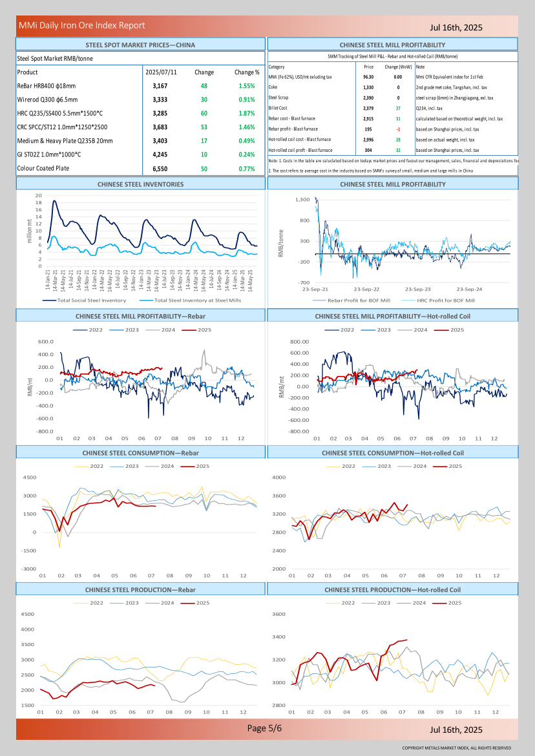Select the 'HRC Q235/SS400 5.5mm*1500*C' label
The width and height of the screenshot is (535, 756).
point(59,113)
